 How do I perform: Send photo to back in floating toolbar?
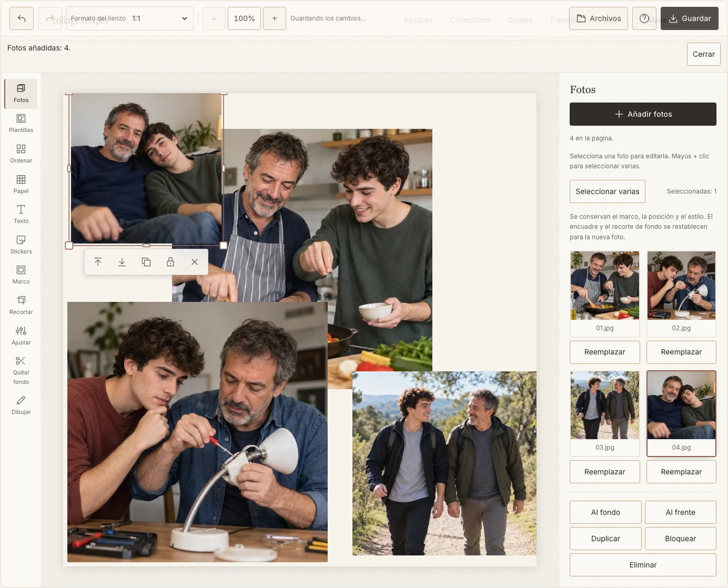(x=122, y=262)
